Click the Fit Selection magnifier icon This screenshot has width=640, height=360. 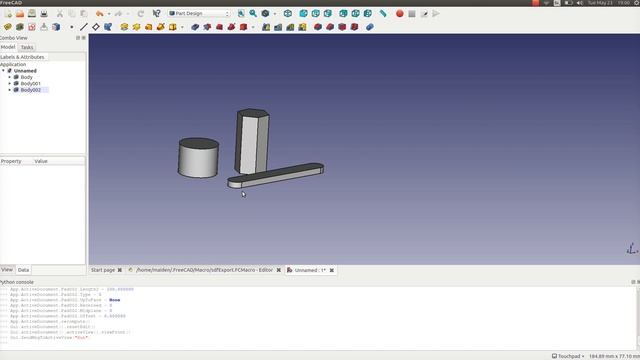(x=253, y=13)
